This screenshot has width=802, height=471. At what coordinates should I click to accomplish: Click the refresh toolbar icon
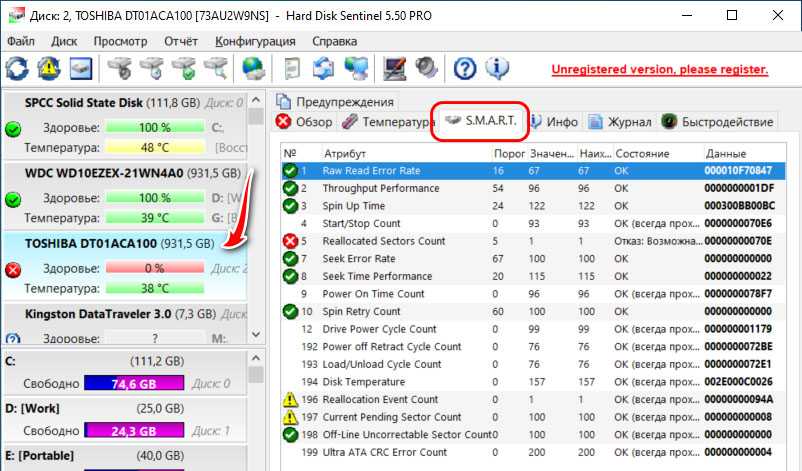coord(17,69)
